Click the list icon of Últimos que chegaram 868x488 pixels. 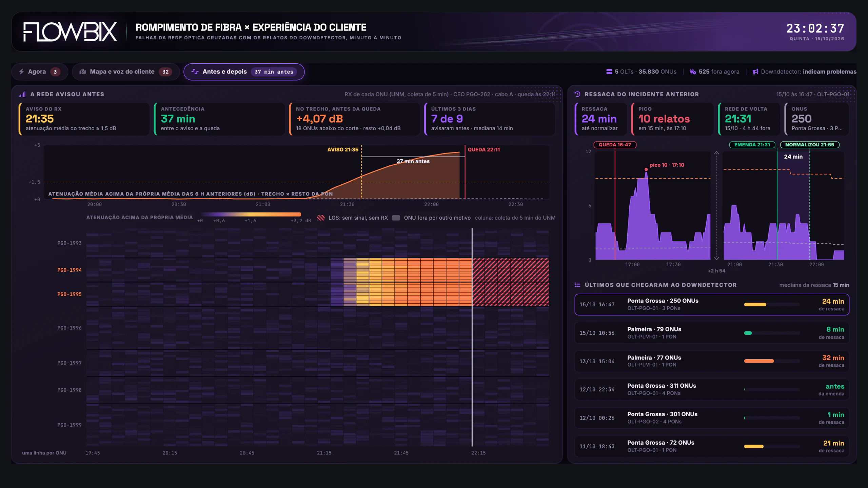[577, 285]
